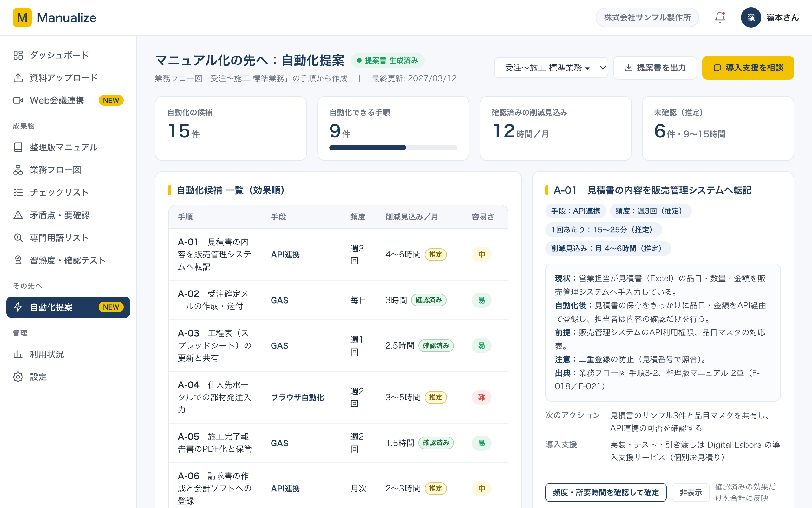This screenshot has height=508, width=812.
Task: Click the 難 difficulty badge in row A-04
Action: (481, 397)
